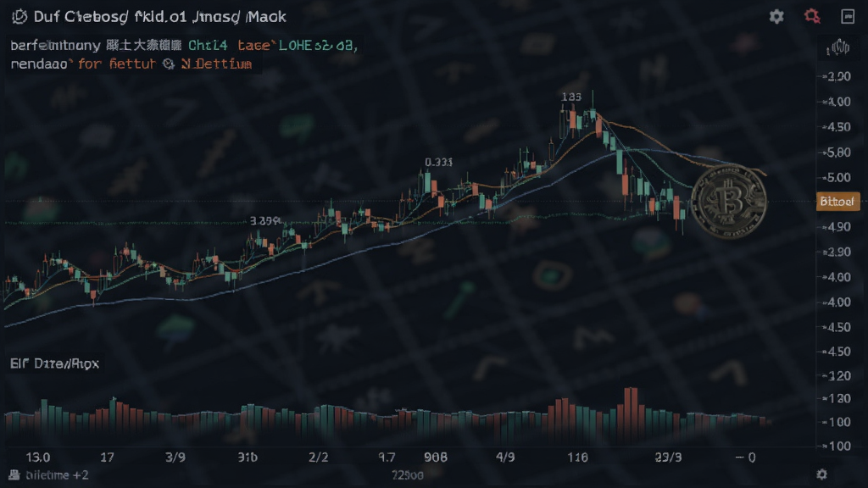The width and height of the screenshot is (868, 488).
Task: Click the bilfetime +2 link
Action: click(x=57, y=474)
